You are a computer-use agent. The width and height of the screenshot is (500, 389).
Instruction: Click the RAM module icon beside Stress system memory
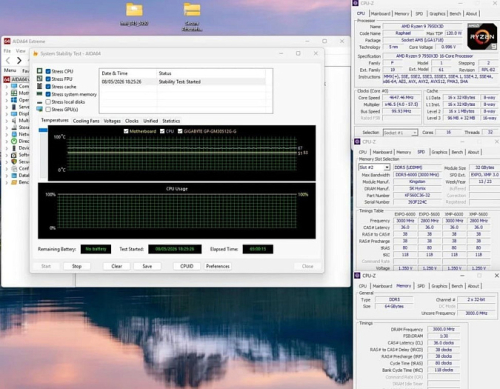click(40, 94)
